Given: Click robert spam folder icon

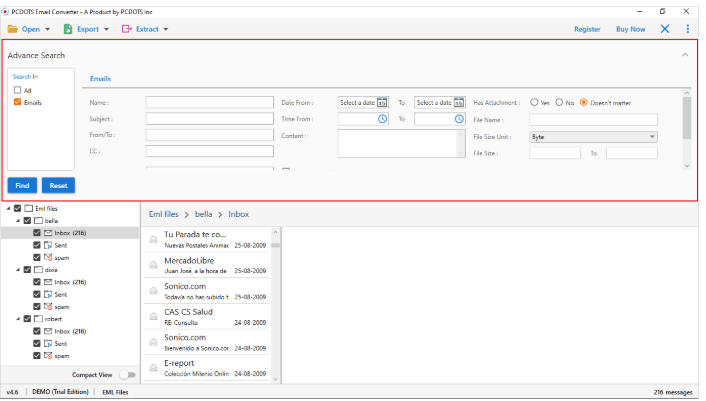Looking at the screenshot, I should [48, 356].
